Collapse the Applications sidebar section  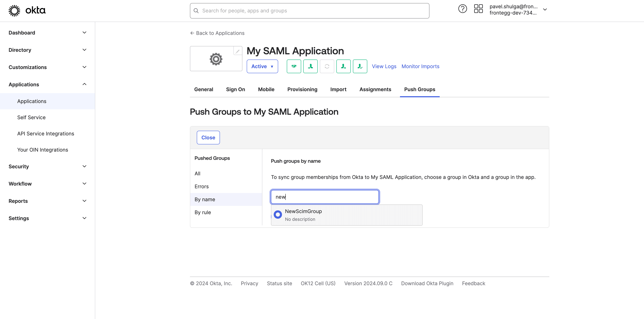point(47,85)
